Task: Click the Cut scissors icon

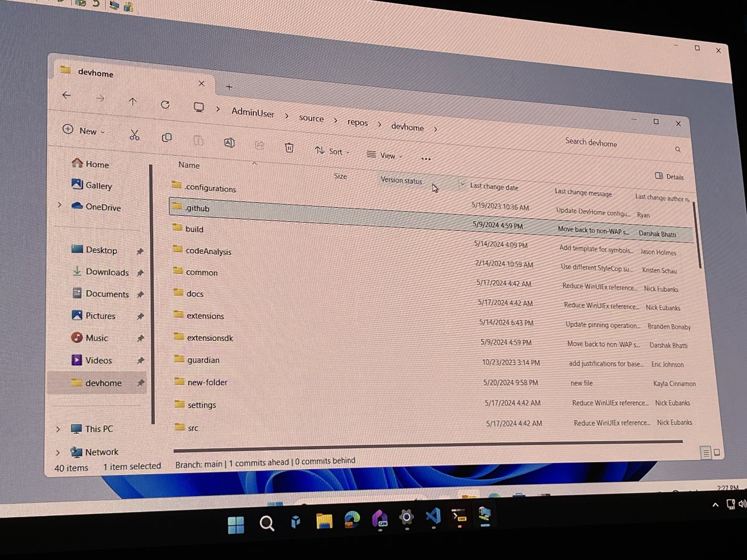Action: tap(134, 135)
